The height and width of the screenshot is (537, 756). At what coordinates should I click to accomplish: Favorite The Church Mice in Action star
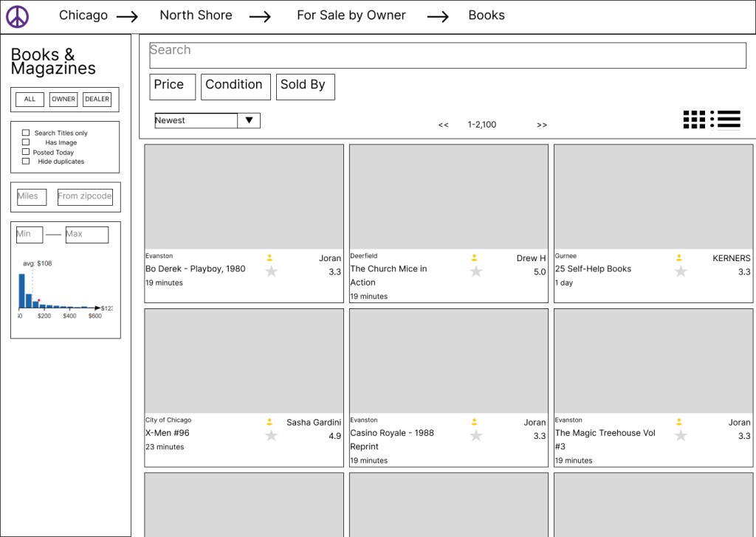[476, 271]
